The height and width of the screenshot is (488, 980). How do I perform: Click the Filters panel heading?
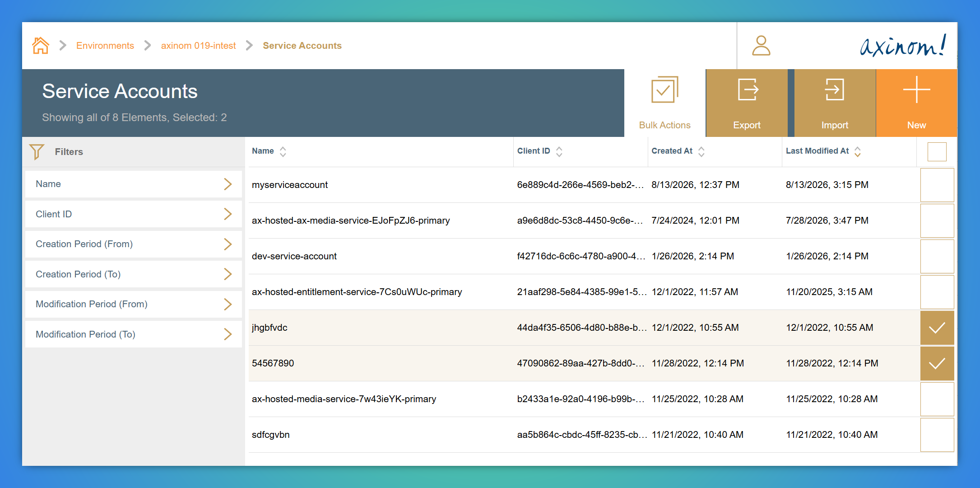point(69,152)
